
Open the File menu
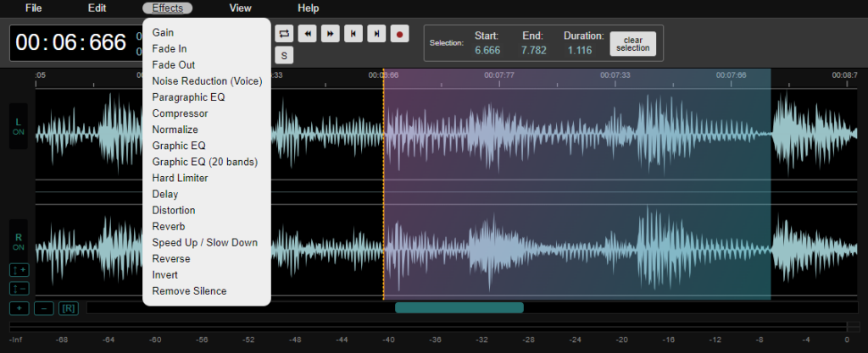[33, 8]
